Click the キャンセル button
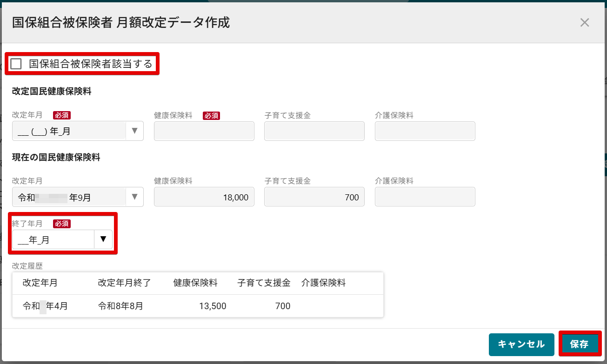The image size is (607, 364). tap(521, 344)
